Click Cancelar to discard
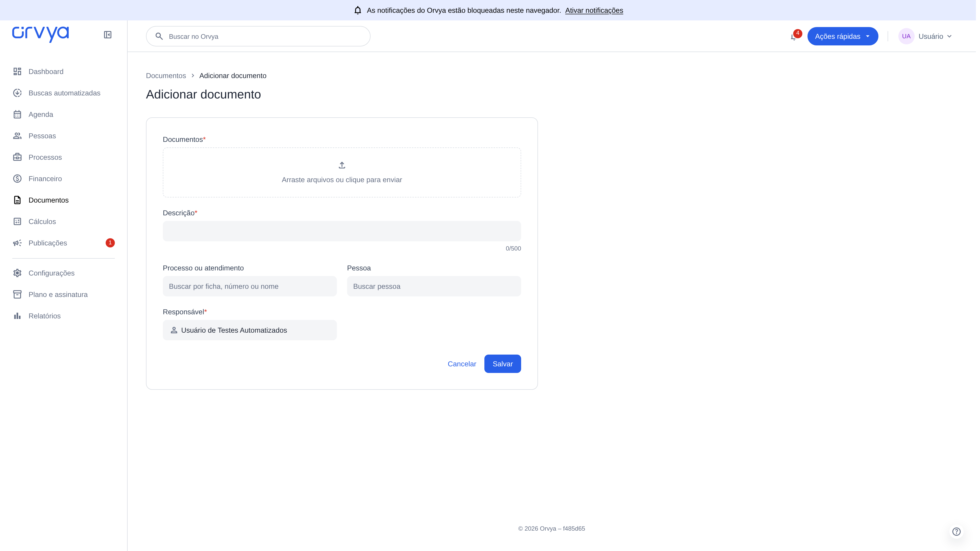 pos(462,364)
